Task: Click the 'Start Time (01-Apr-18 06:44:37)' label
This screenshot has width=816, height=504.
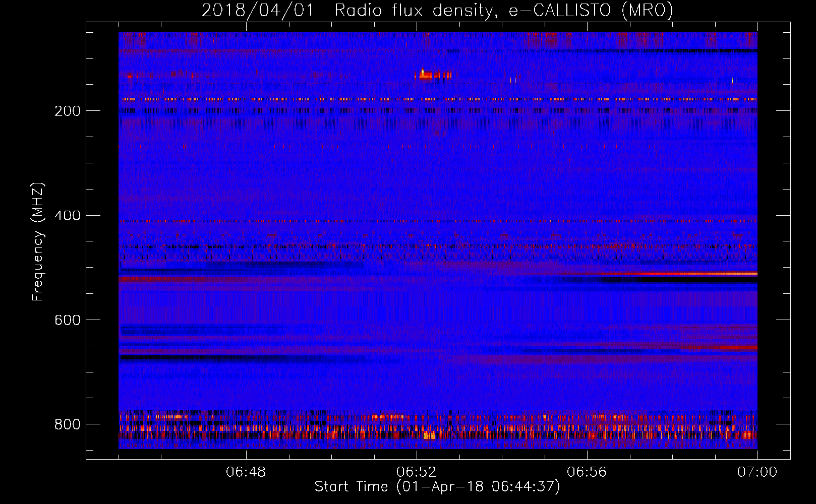Action: pyautogui.click(x=437, y=487)
